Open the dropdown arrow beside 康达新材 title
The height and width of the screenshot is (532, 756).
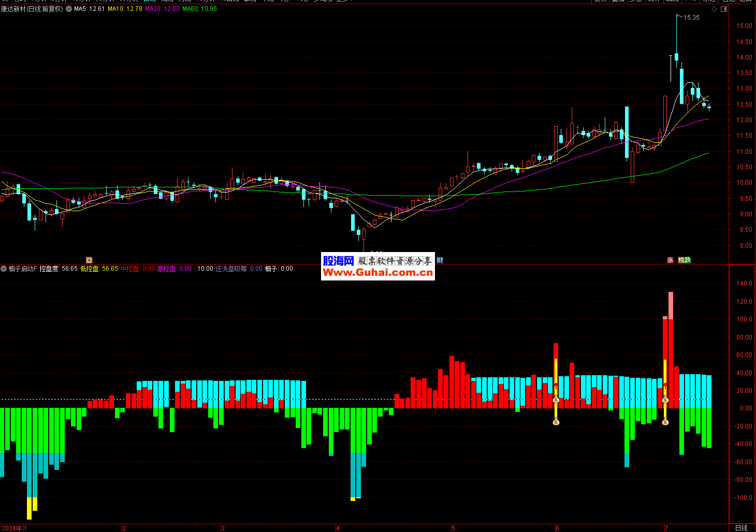tap(69, 9)
